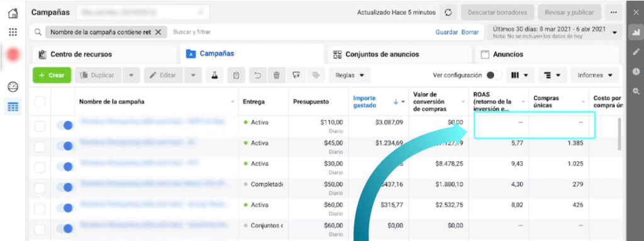This screenshot has height=241, width=644.
Task: Open the columns layout dropdown
Action: [x=520, y=76]
